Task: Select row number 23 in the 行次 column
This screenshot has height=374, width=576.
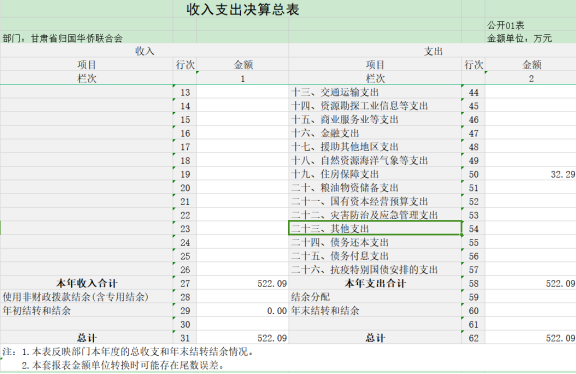Action: click(x=185, y=229)
